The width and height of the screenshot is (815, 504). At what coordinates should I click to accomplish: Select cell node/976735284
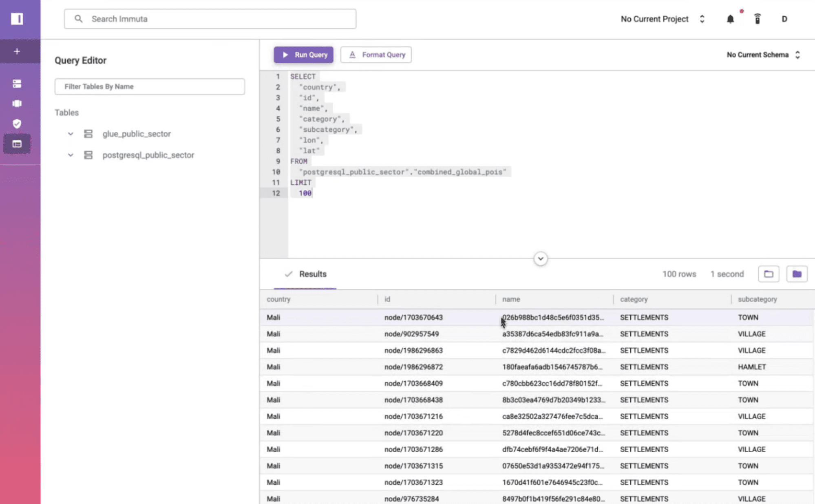(411, 499)
